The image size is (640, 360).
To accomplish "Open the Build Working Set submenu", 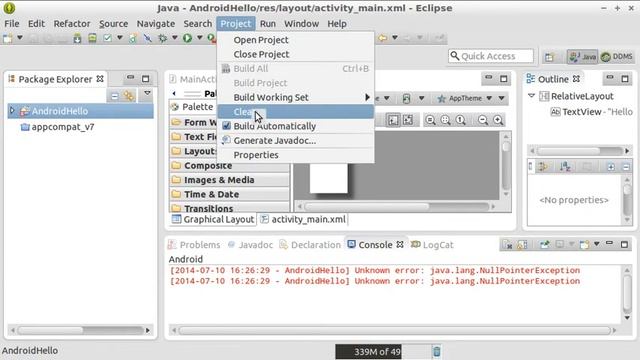I will [x=296, y=97].
